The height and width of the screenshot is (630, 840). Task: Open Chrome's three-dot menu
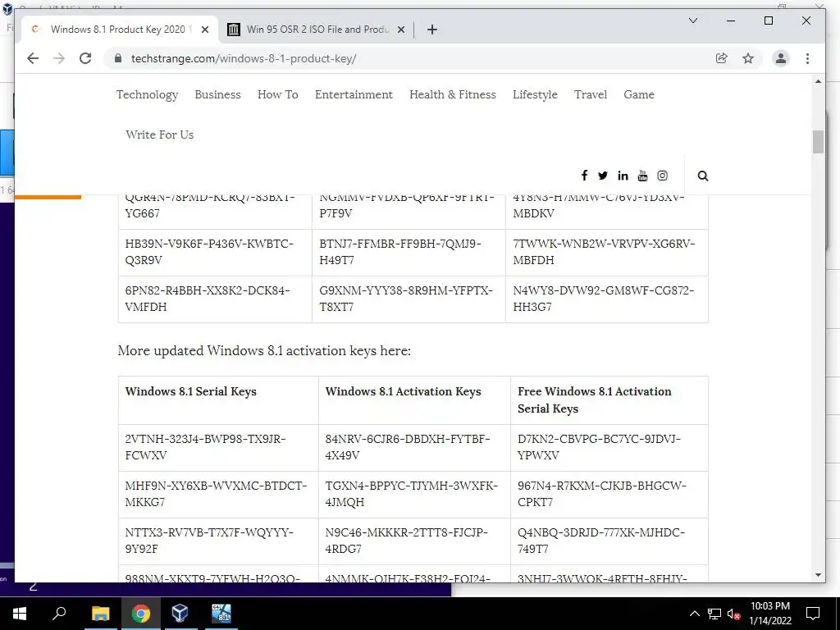[x=807, y=58]
